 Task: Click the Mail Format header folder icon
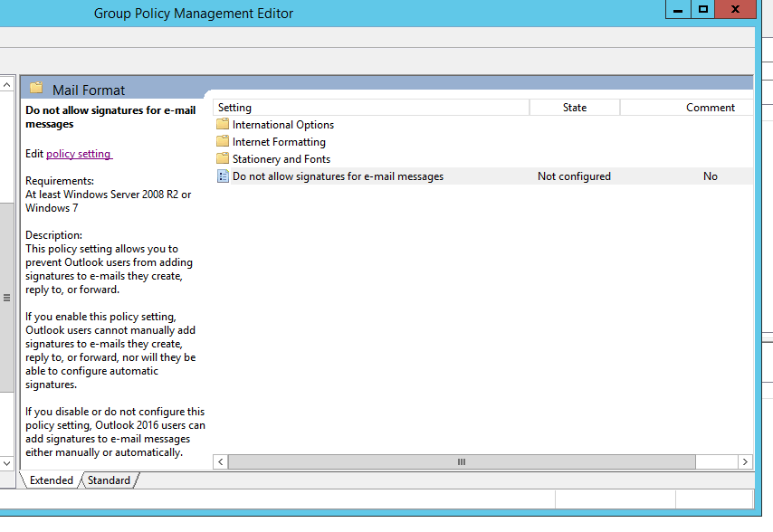[36, 89]
